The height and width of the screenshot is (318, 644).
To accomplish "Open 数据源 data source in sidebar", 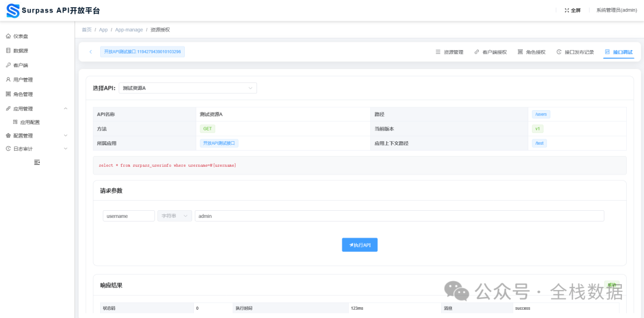I will [20, 51].
